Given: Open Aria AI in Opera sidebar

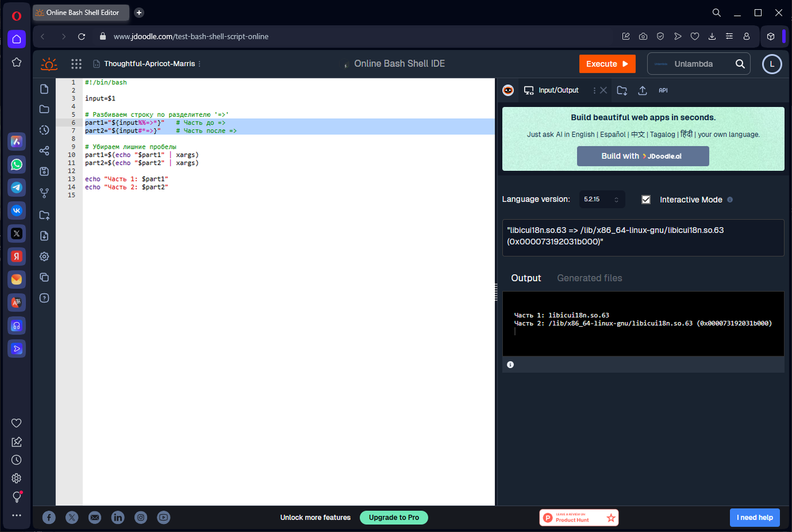Looking at the screenshot, I should (x=16, y=141).
